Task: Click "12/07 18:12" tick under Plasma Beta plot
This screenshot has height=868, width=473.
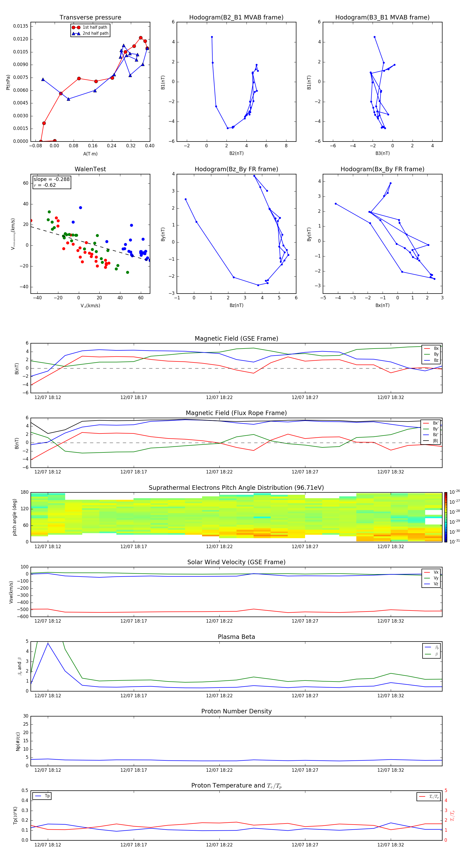Action: 48,695
